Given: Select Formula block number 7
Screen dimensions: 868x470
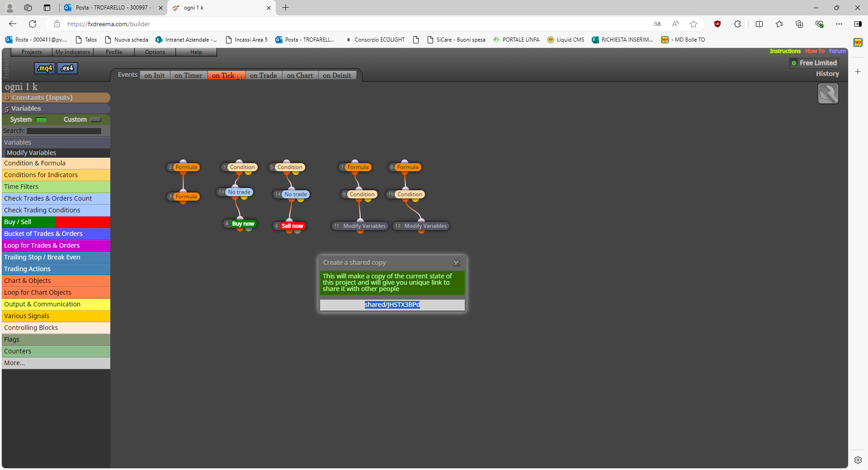Looking at the screenshot, I should click(358, 167).
